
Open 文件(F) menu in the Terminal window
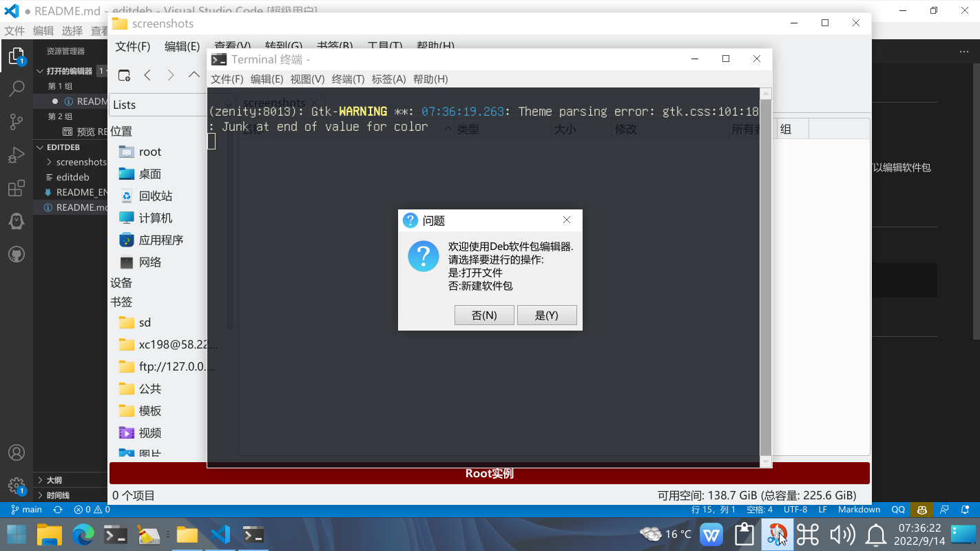coord(227,79)
